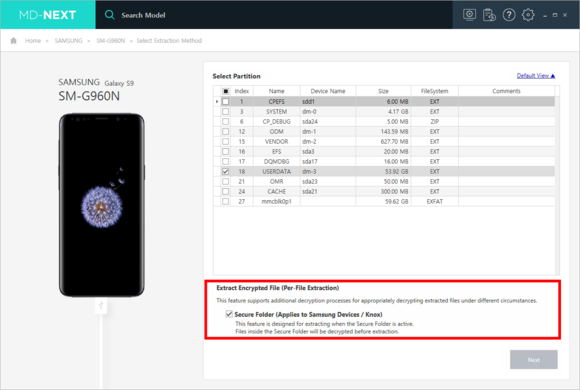This screenshot has height=390, width=580.
Task: Navigate to SM-G960N breadcrumb
Action: tap(111, 41)
